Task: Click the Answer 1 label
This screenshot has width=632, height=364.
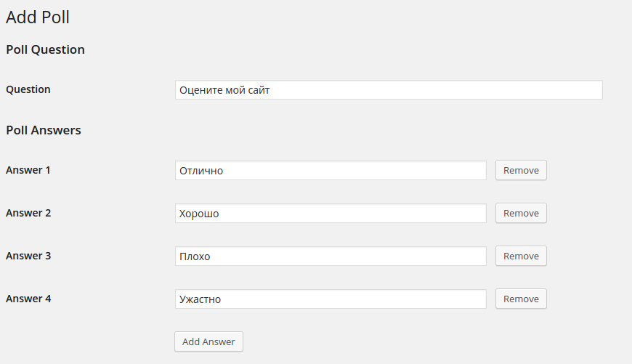Action: [x=28, y=170]
